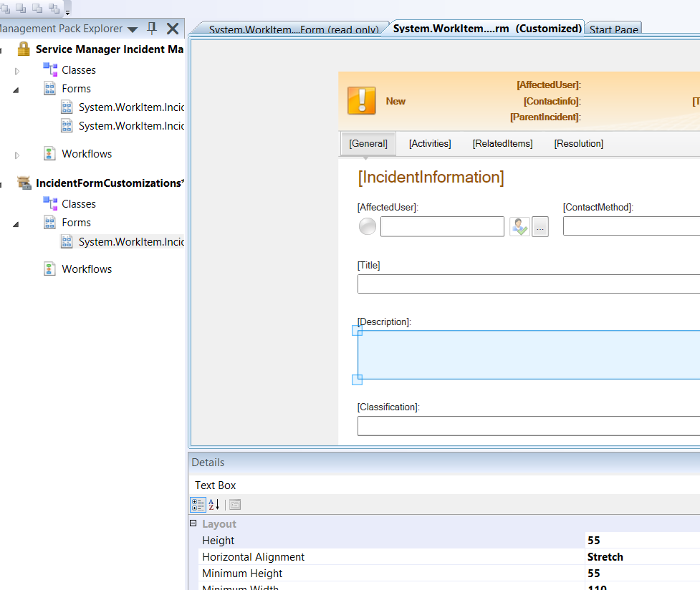Image resolution: width=700 pixels, height=590 pixels.
Task: Click the Forms icon under IncidentFormCustomizations
Action: 50,222
